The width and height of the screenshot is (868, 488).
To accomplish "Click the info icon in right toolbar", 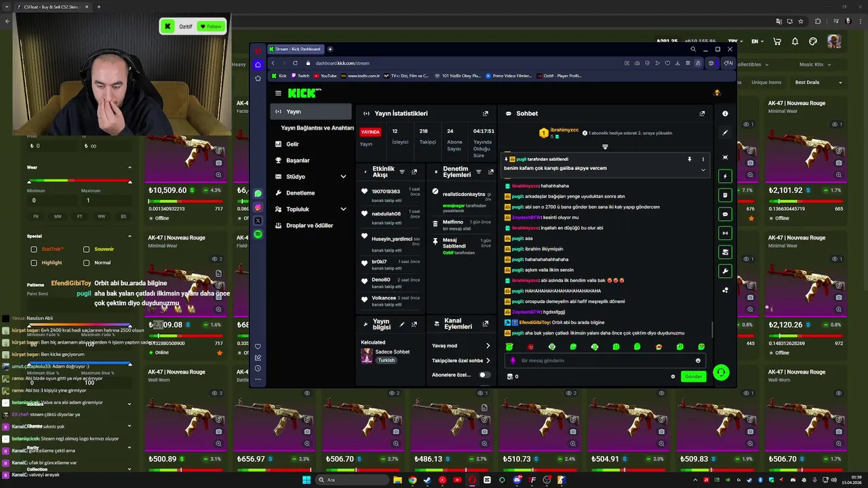I will 725,114.
